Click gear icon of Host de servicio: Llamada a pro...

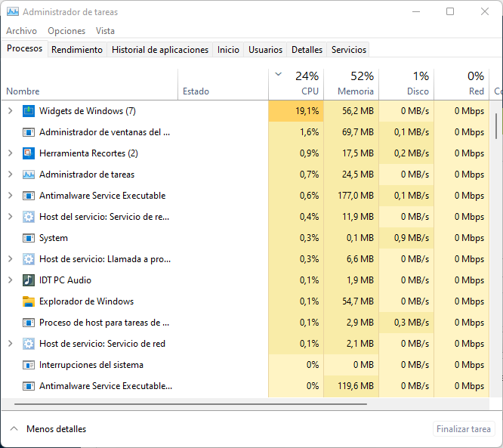coord(29,259)
